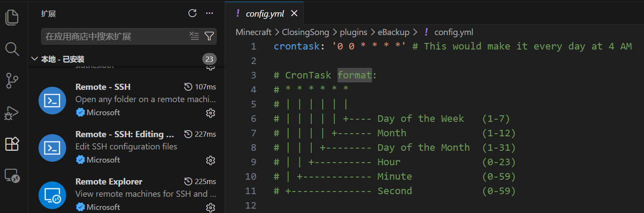Open manage gear for Remote Explorer extension
The width and height of the screenshot is (644, 213).
(211, 208)
